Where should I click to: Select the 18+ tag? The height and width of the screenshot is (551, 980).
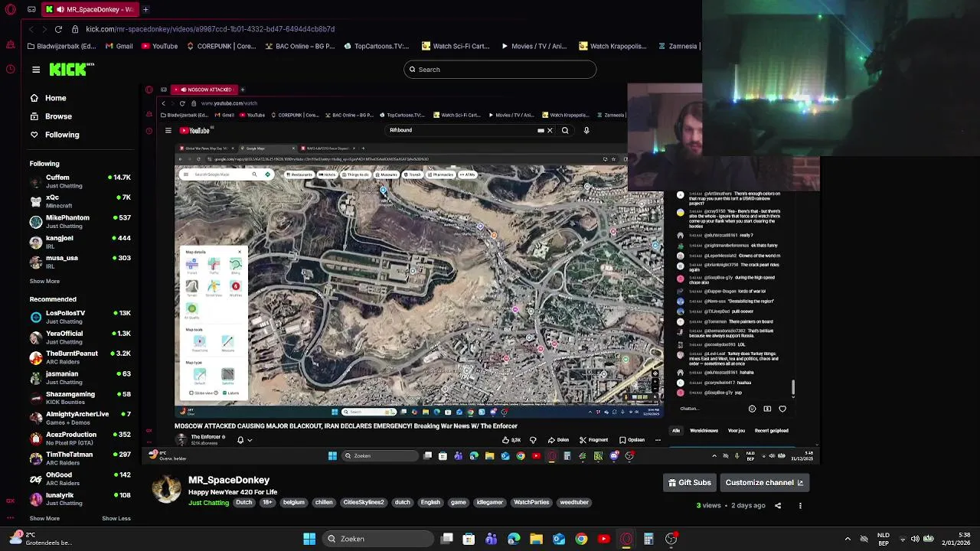267,503
